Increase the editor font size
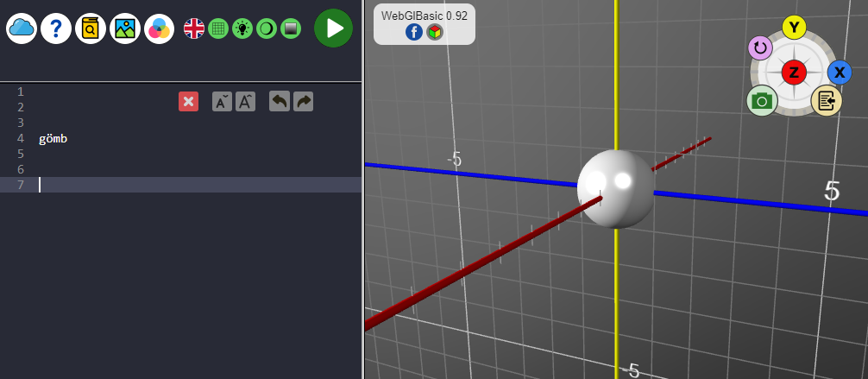868x379 pixels. (x=246, y=101)
